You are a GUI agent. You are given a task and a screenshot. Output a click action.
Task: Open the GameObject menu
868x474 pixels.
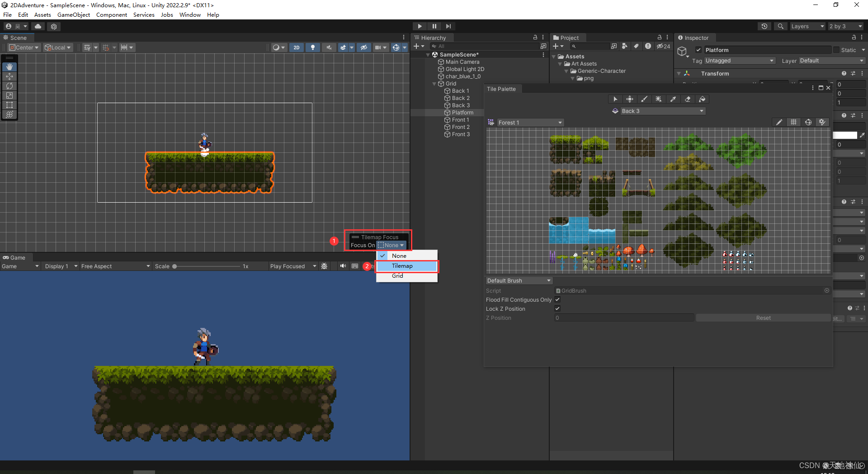(74, 14)
